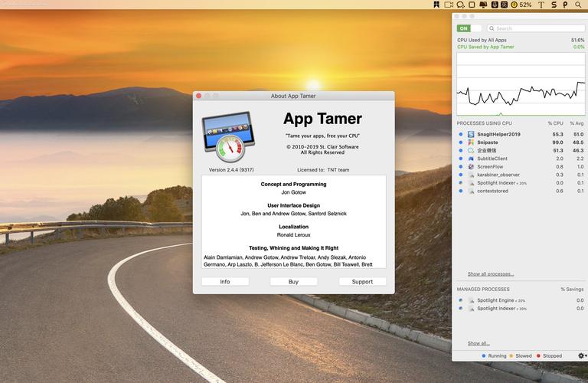Click the Slowed legend label in panel footer
The height and width of the screenshot is (383, 588).
pyautogui.click(x=524, y=355)
